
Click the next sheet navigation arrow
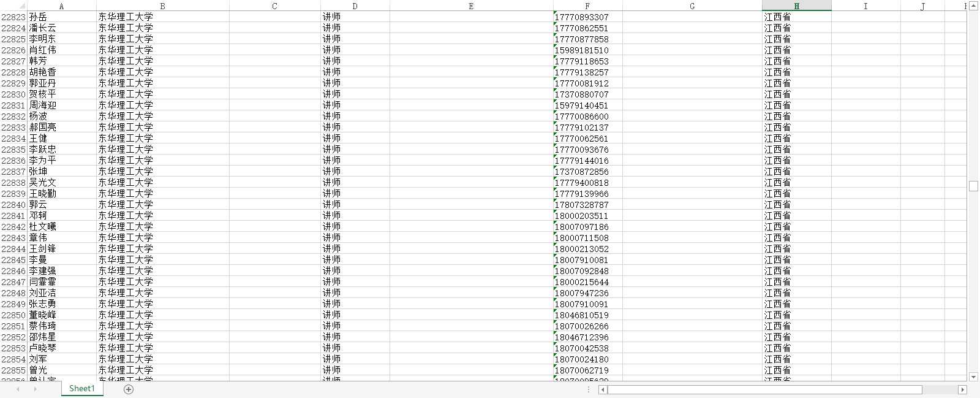[x=35, y=389]
